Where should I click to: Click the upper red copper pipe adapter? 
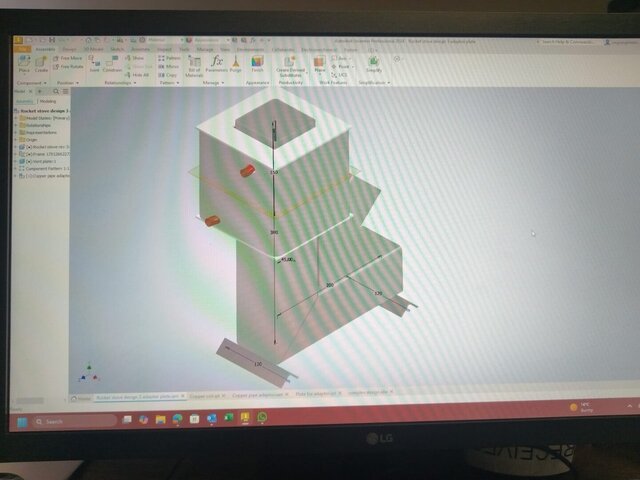[x=247, y=170]
